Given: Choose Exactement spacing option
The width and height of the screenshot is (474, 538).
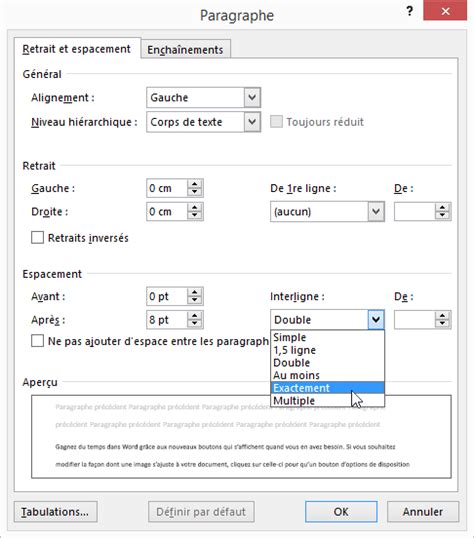Looking at the screenshot, I should click(327, 388).
